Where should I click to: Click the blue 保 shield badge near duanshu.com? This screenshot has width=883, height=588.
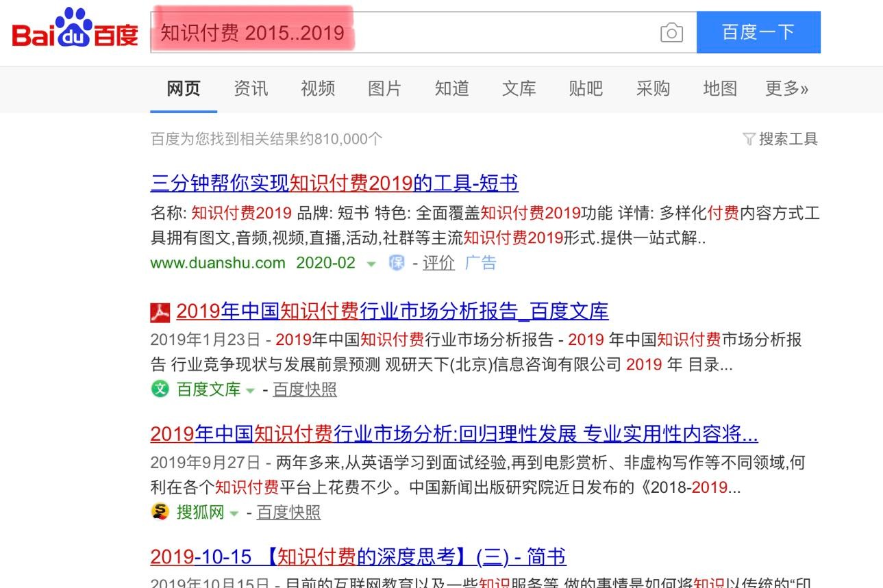point(397,263)
